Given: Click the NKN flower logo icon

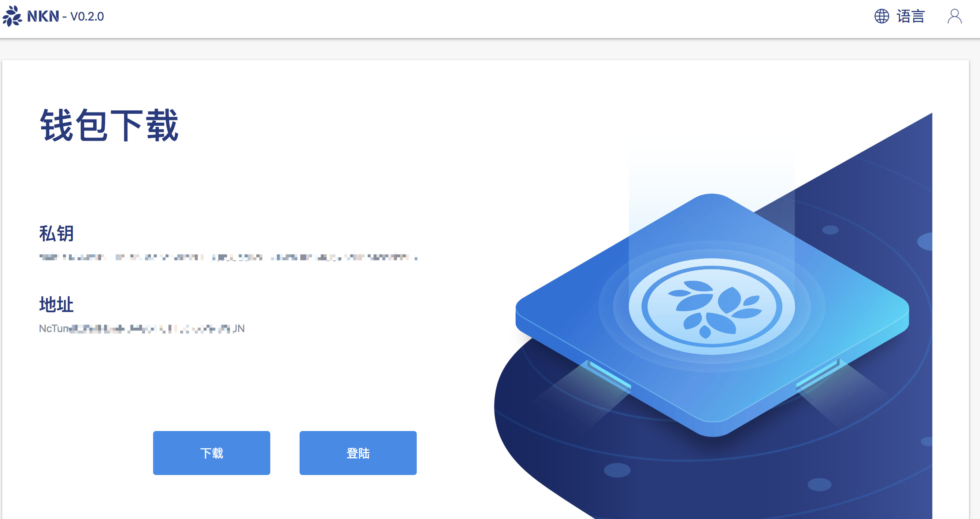Looking at the screenshot, I should tap(12, 16).
